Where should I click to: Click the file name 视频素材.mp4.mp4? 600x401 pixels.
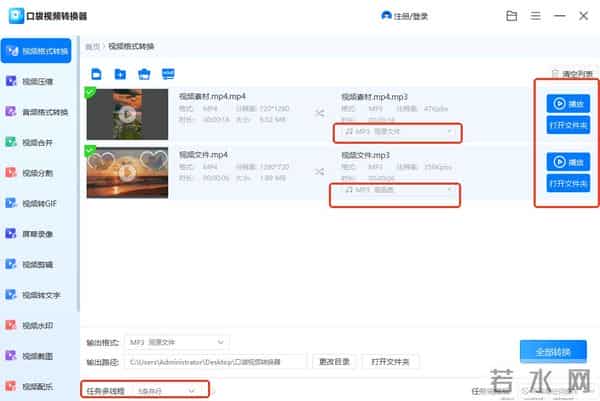(212, 96)
